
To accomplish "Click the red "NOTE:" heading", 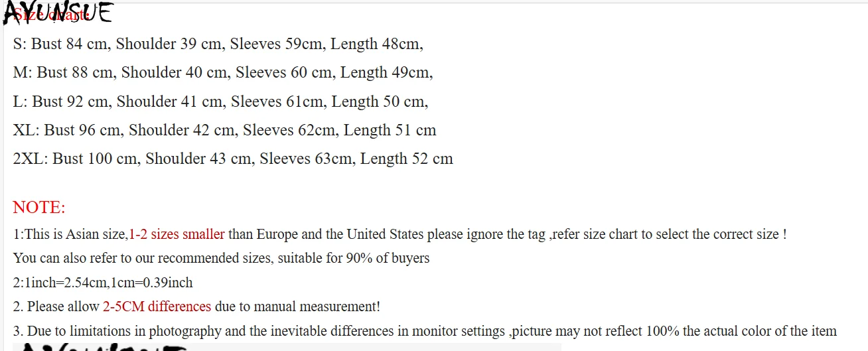I will coord(39,208).
